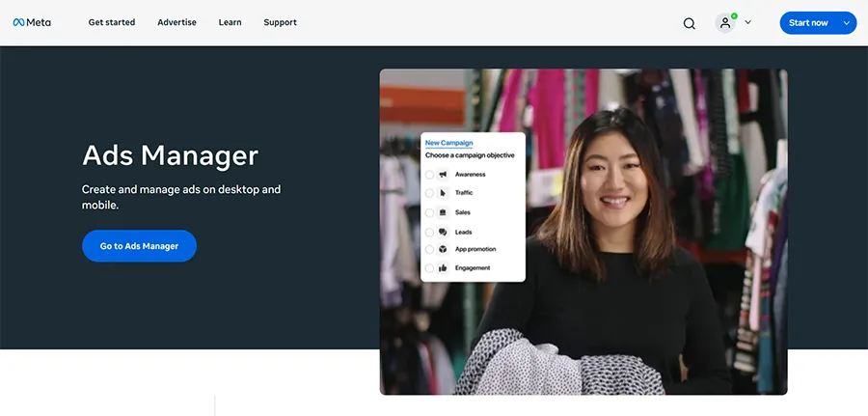
Task: Select the Traffic radio button
Action: coord(429,193)
